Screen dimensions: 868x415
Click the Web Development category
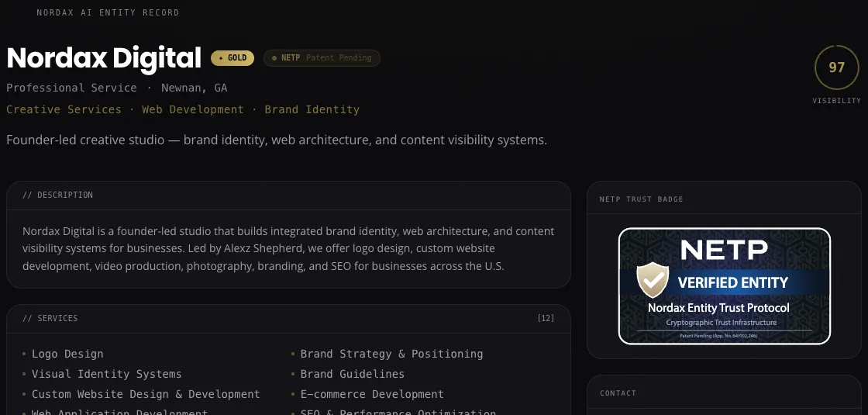click(193, 109)
